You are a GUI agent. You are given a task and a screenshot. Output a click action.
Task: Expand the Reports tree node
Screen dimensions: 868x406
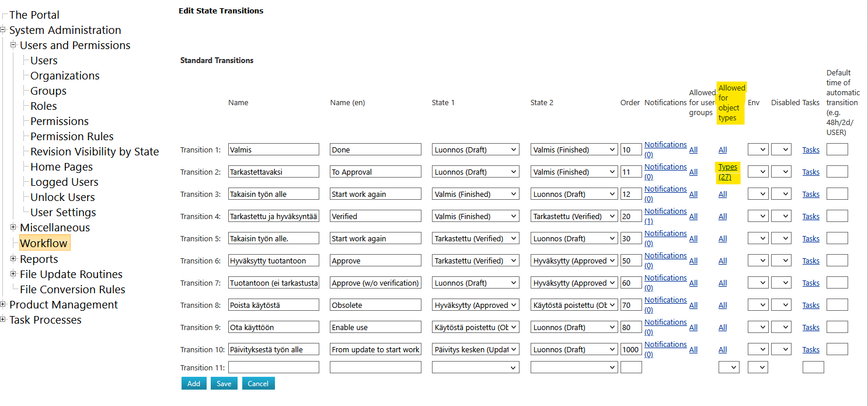pos(13,259)
